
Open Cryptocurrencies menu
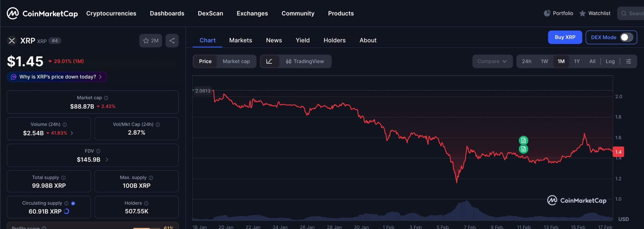111,13
